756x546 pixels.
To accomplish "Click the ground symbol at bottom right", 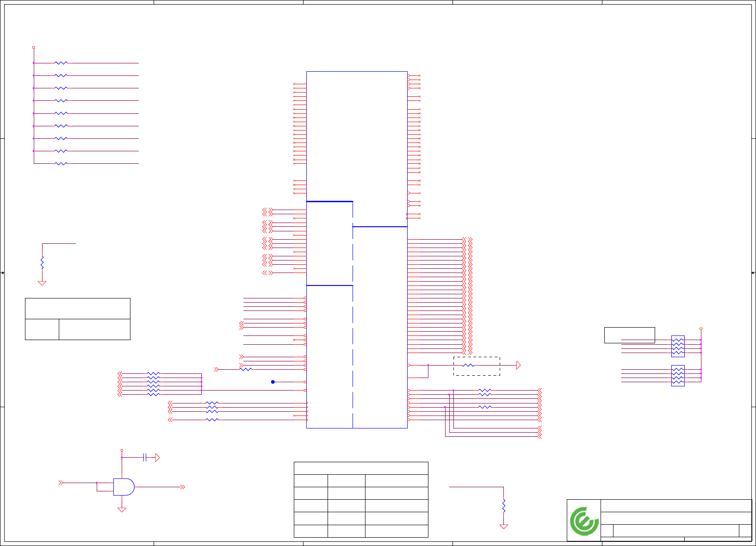I will (x=504, y=526).
